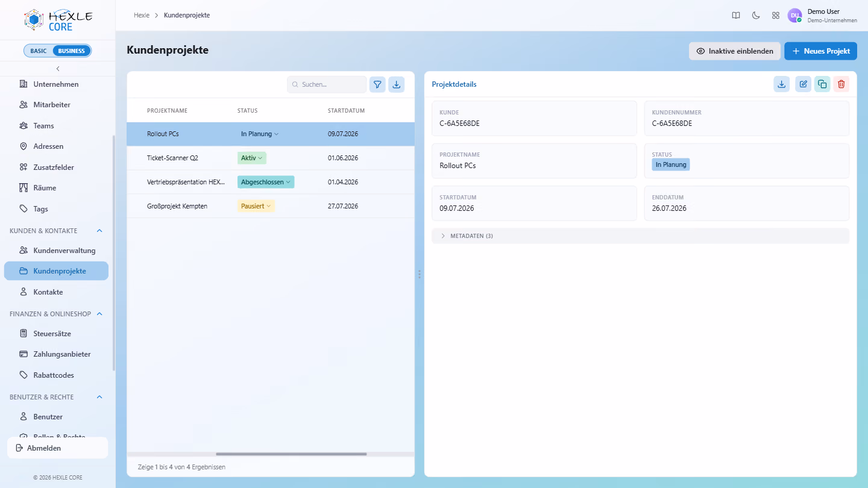Select the Rollout PCs project row
This screenshot has height=488, width=868.
(271, 134)
